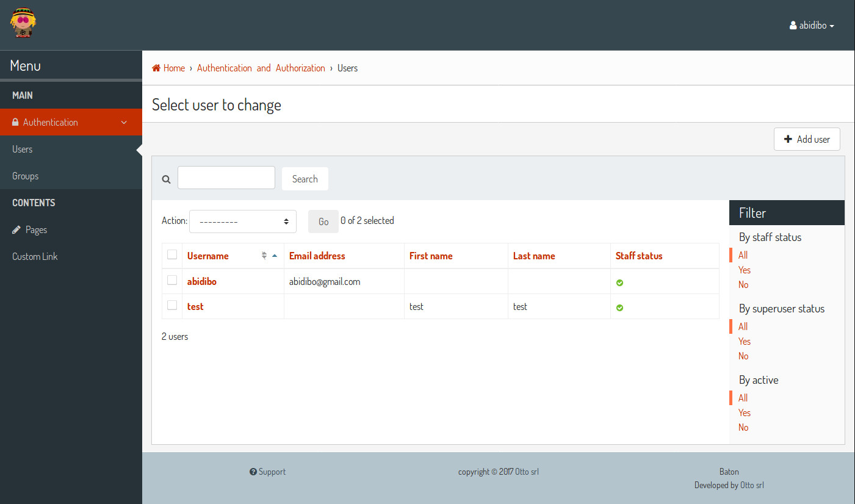855x504 pixels.
Task: Filter active users by Yes
Action: coord(745,412)
